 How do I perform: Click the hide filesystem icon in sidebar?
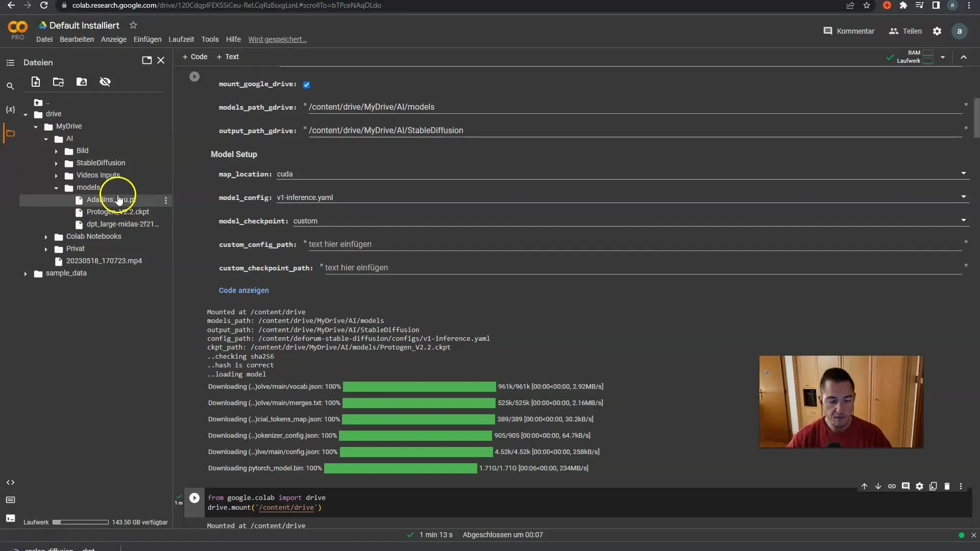pyautogui.click(x=105, y=82)
